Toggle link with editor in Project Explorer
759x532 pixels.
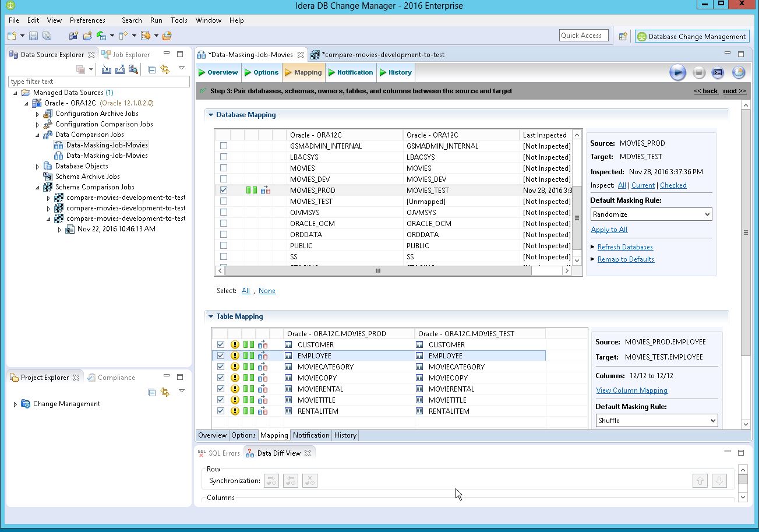[165, 392]
